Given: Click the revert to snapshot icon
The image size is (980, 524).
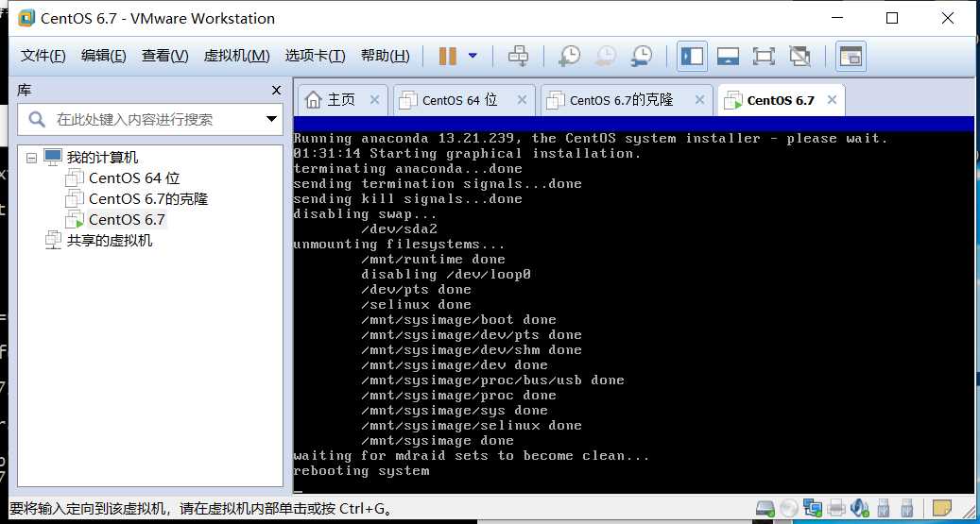Looking at the screenshot, I should tap(605, 57).
